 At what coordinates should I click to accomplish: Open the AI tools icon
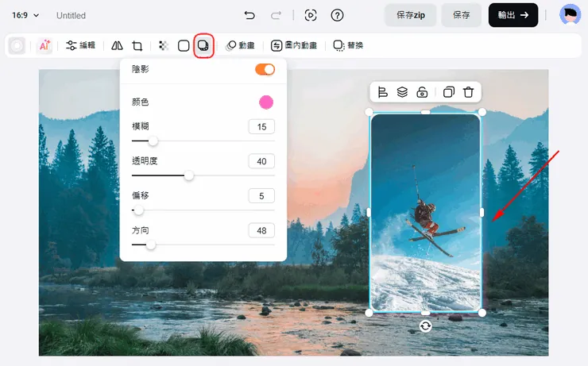click(44, 46)
